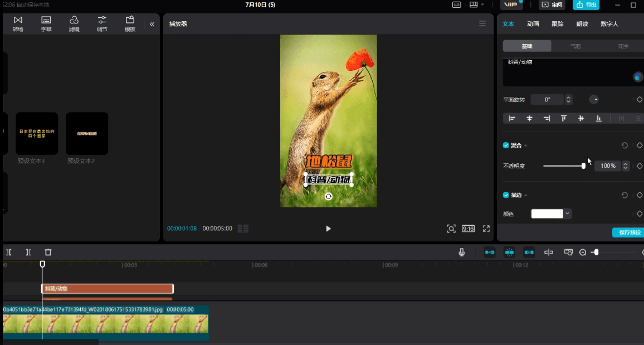Image resolution: width=644 pixels, height=345 pixels.
Task: Click the 保存预设 save preset button
Action: pos(629,232)
